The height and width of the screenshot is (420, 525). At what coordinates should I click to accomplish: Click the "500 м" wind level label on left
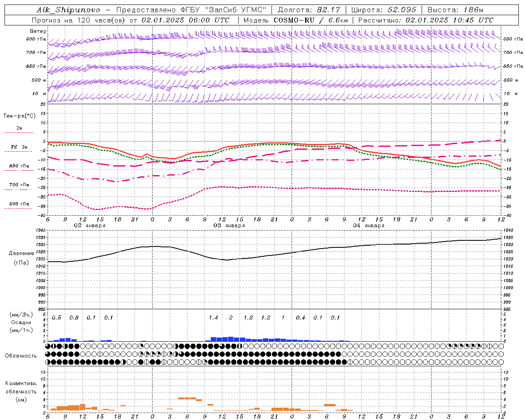(x=39, y=80)
